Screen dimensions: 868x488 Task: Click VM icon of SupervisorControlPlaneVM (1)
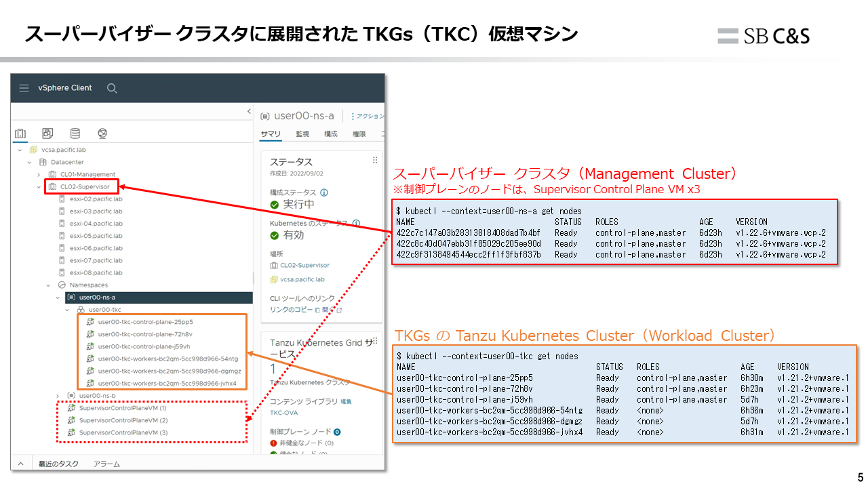pyautogui.click(x=71, y=408)
